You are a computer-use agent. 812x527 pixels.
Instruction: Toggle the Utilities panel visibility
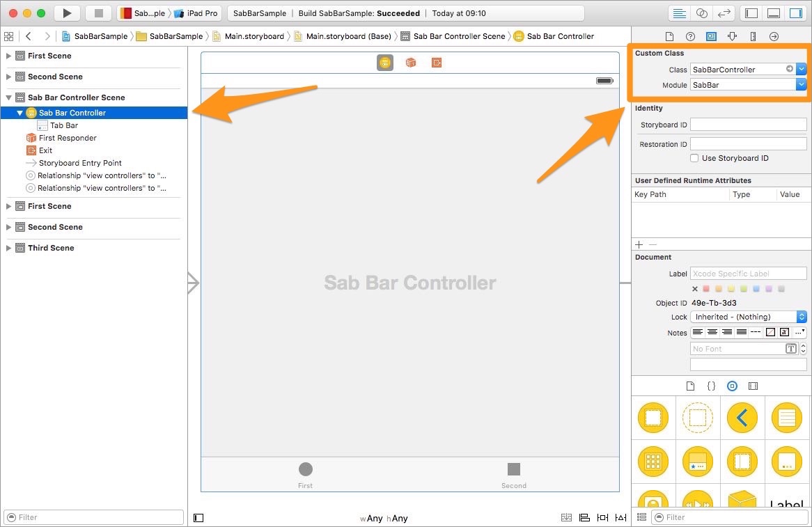point(795,13)
